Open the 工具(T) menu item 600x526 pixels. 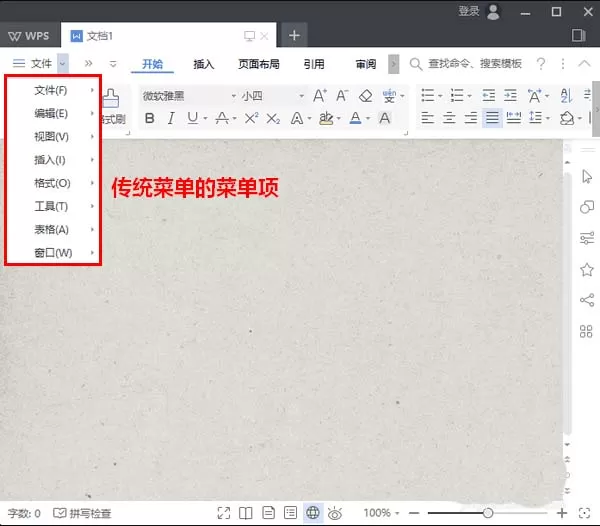(52, 206)
